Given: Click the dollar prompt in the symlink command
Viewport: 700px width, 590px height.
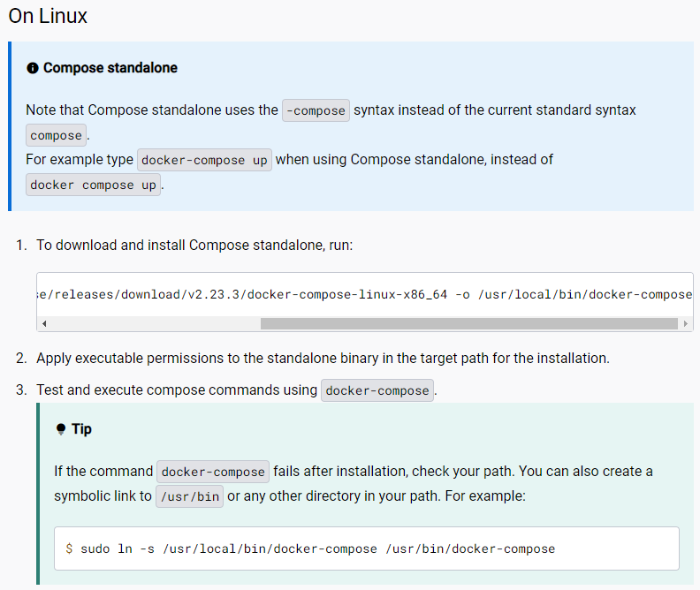Looking at the screenshot, I should (69, 548).
